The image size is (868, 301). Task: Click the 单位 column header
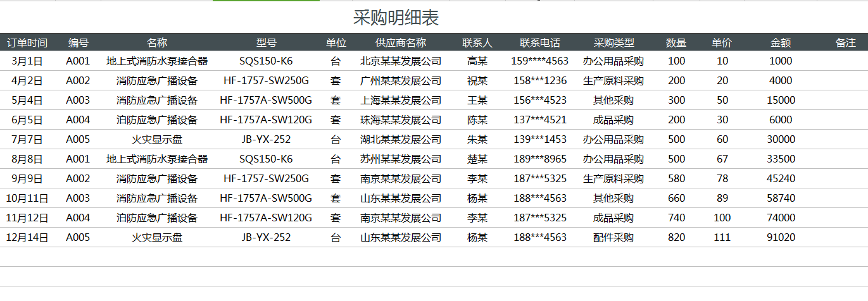click(x=336, y=43)
